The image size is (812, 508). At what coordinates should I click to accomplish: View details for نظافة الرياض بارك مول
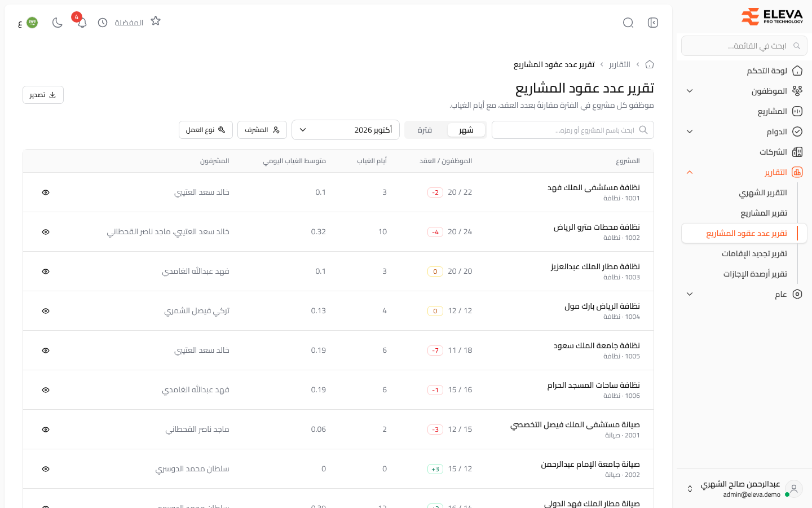[46, 311]
